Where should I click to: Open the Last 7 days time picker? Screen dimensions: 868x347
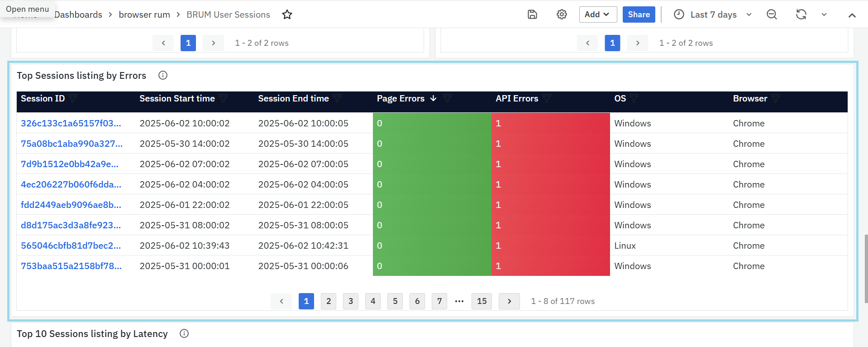(713, 14)
